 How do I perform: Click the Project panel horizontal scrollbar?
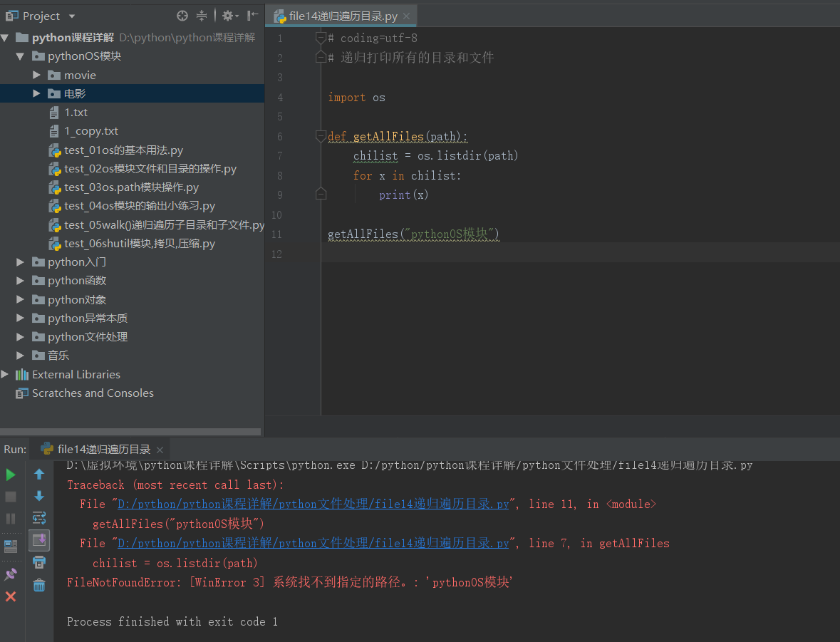tap(130, 432)
